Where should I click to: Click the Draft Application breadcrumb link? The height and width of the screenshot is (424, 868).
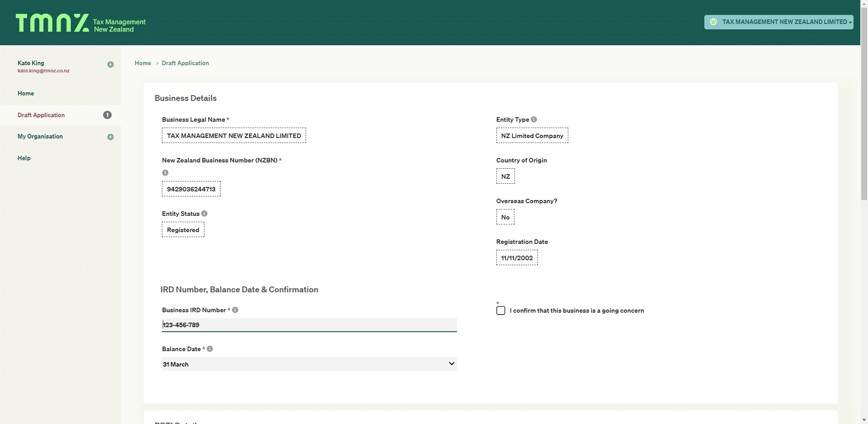point(185,63)
